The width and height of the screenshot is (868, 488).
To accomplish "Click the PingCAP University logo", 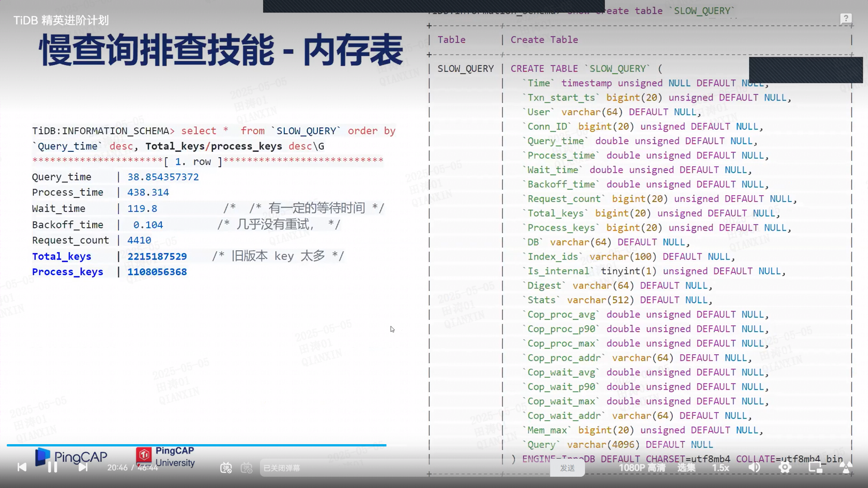I will [165, 457].
